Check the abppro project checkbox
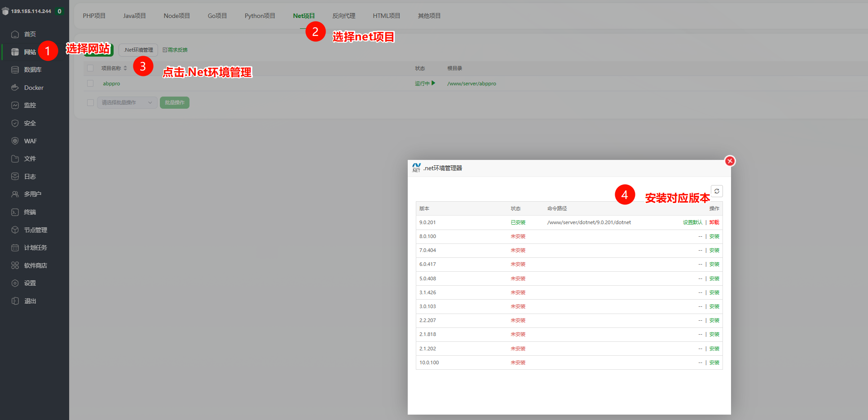Screen dimensions: 868x420 90,84
